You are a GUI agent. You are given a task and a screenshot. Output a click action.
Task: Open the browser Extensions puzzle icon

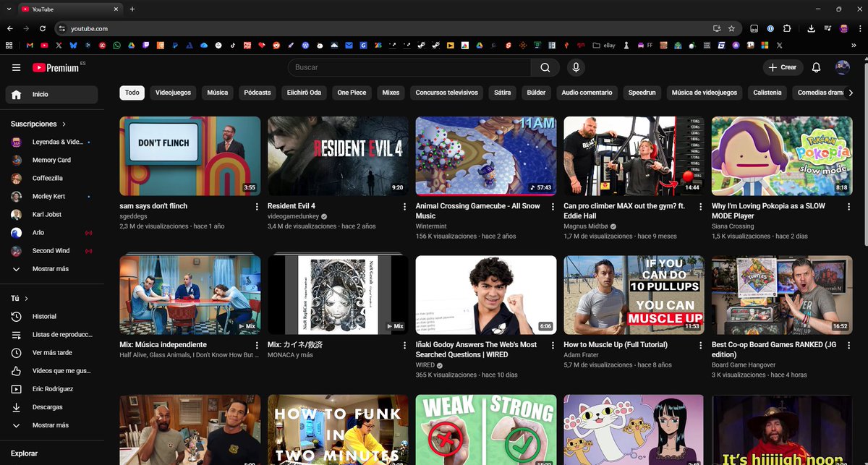pos(786,28)
